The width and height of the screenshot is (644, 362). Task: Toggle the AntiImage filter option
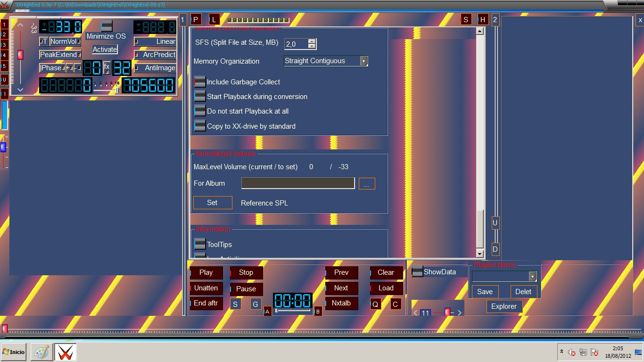[x=155, y=68]
